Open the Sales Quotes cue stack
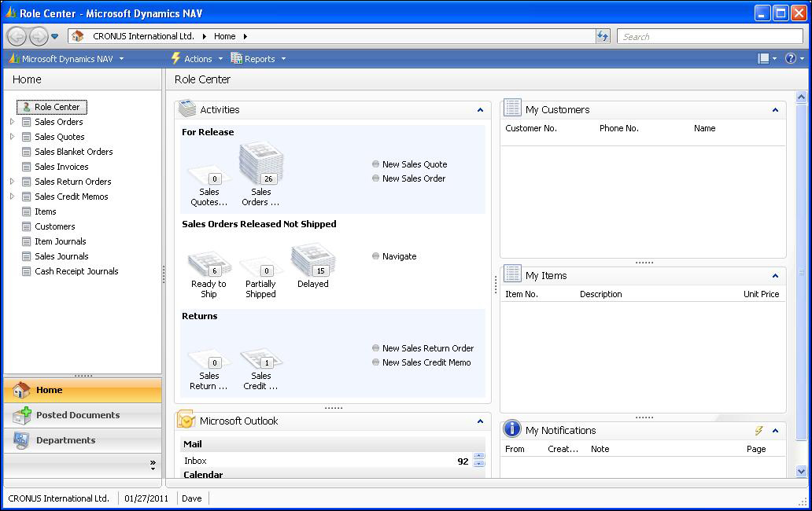This screenshot has width=812, height=511. pyautogui.click(x=209, y=186)
